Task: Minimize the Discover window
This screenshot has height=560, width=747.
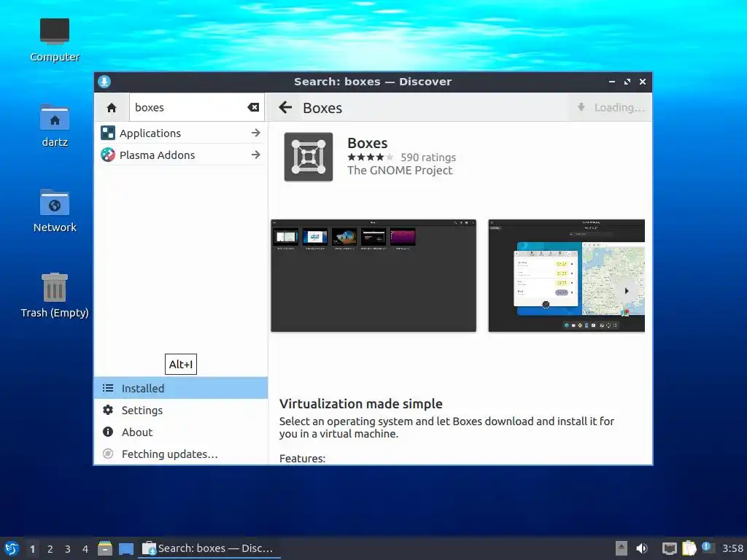Action: point(612,82)
